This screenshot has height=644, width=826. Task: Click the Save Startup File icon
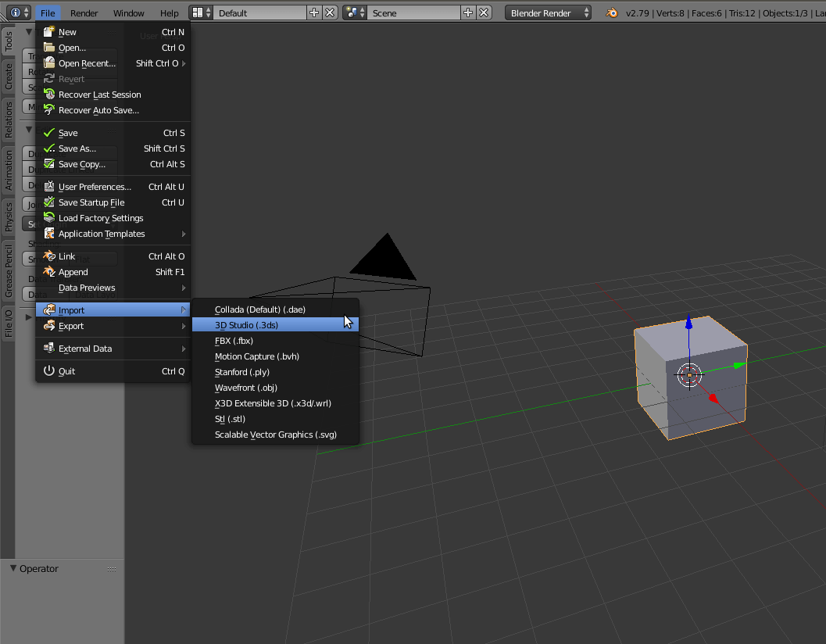tap(49, 202)
